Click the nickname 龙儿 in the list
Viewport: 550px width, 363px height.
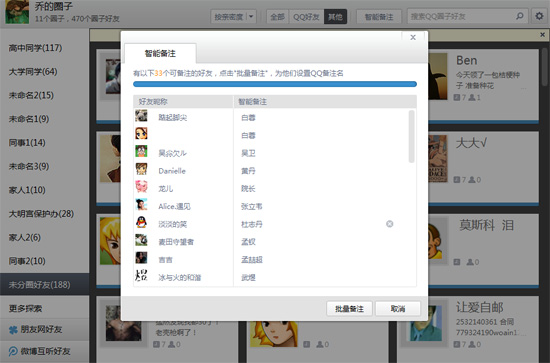(166, 189)
